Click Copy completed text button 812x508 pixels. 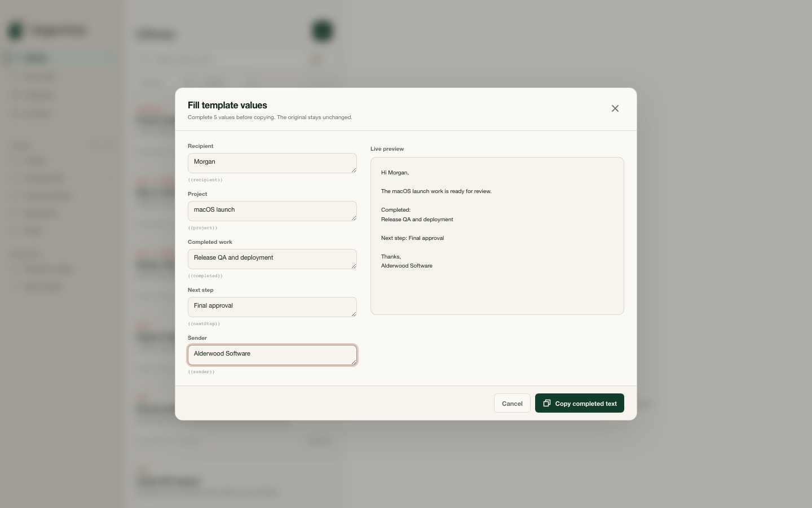tap(580, 403)
